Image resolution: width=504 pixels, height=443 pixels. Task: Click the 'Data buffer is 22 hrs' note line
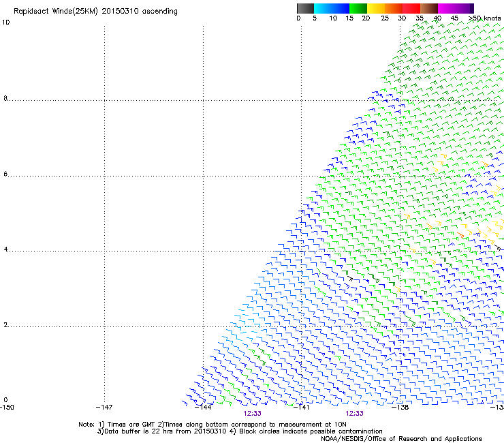[240, 431]
